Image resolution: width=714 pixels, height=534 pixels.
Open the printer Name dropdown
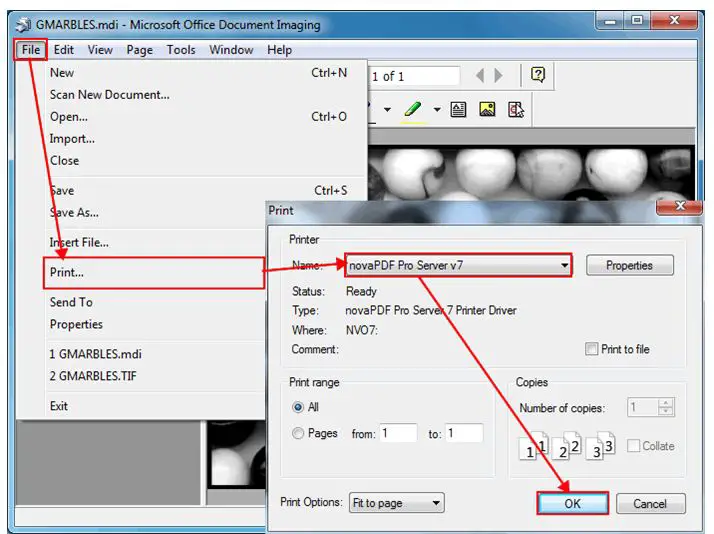[x=458, y=265]
